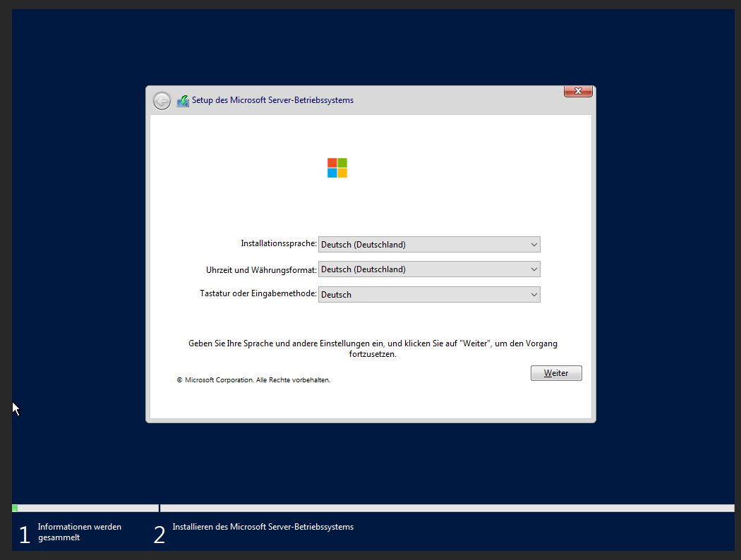Click the 'Tastatur oder Eingabemethode:' label

(258, 293)
